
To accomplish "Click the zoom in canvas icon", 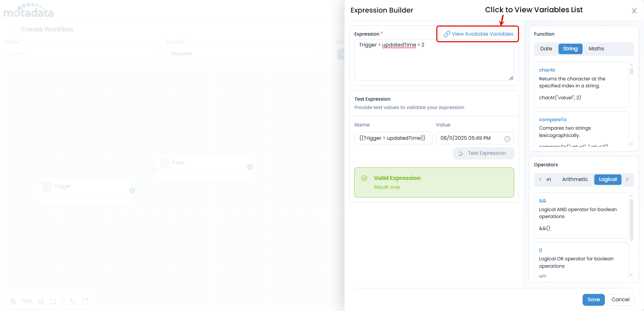I will [13, 301].
